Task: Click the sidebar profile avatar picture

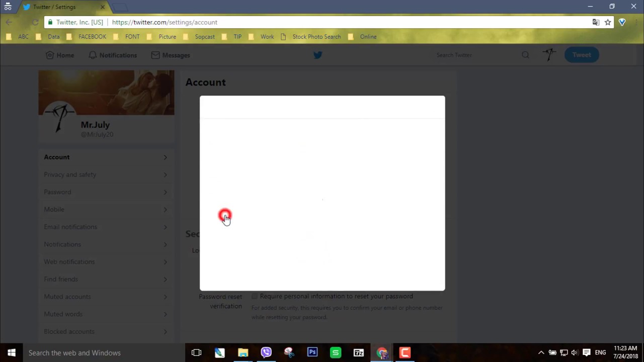Action: pyautogui.click(x=60, y=119)
